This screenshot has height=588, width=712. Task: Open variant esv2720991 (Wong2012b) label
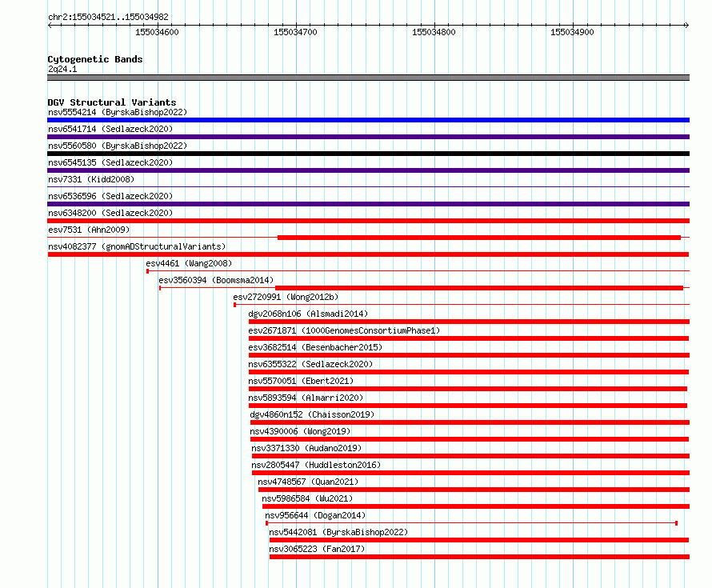click(x=286, y=297)
